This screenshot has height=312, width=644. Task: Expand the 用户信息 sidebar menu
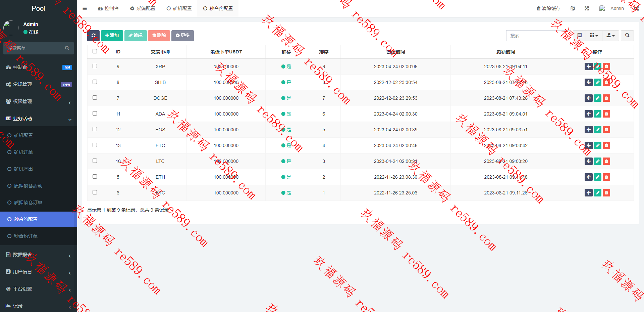coord(39,272)
